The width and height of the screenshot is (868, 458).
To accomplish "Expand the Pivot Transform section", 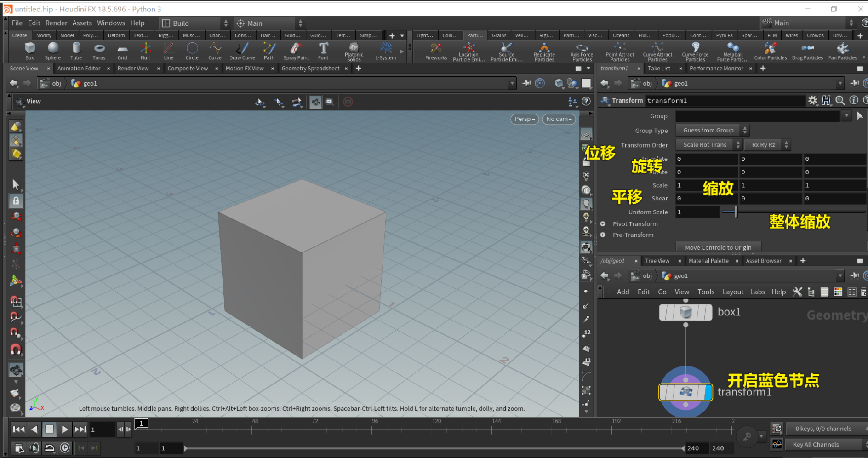I will click(x=603, y=224).
